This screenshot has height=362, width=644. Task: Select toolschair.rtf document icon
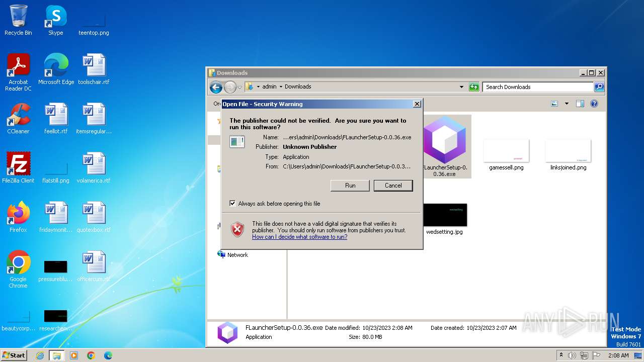tap(94, 69)
